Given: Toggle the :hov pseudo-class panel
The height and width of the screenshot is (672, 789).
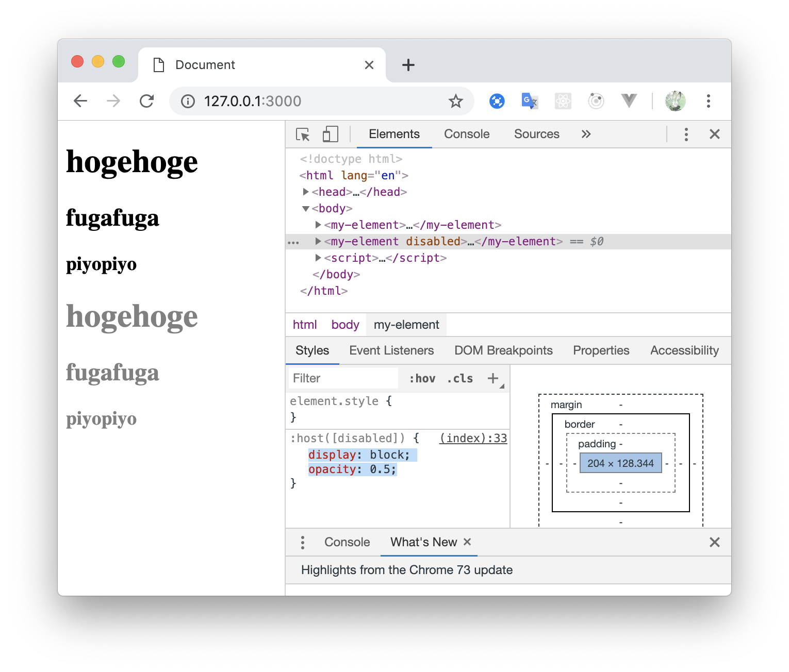Looking at the screenshot, I should pyautogui.click(x=422, y=378).
